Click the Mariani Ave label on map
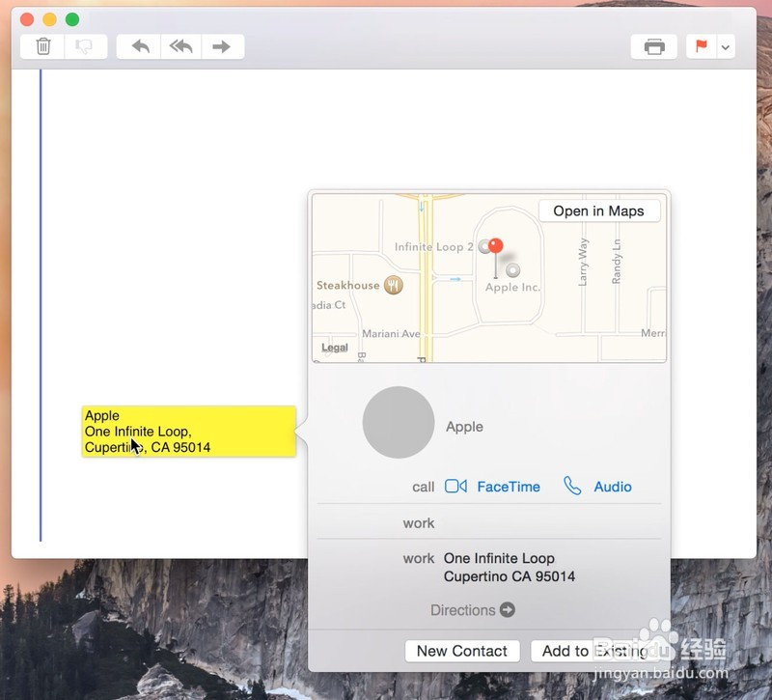 coord(392,333)
